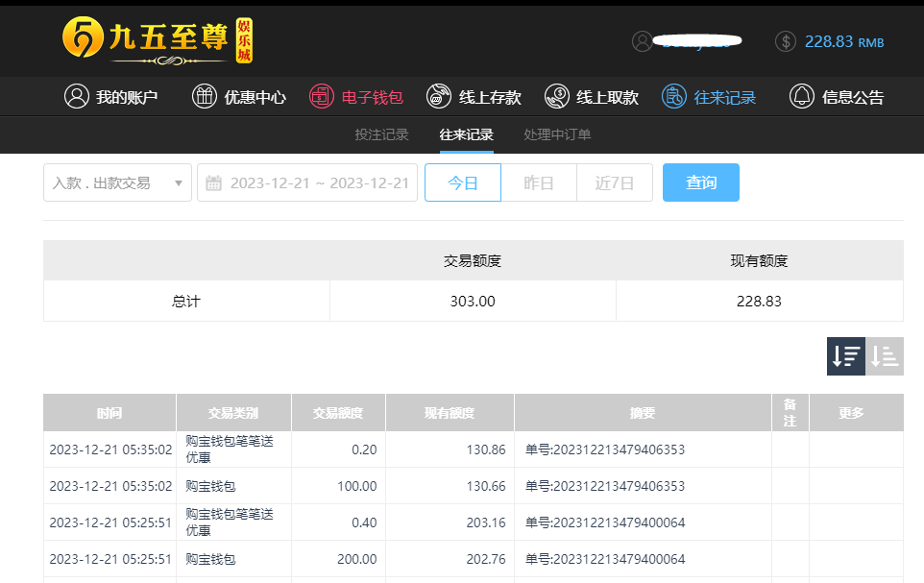Click the 线上存款 deposit icon
The height and width of the screenshot is (583, 924).
[x=439, y=97]
